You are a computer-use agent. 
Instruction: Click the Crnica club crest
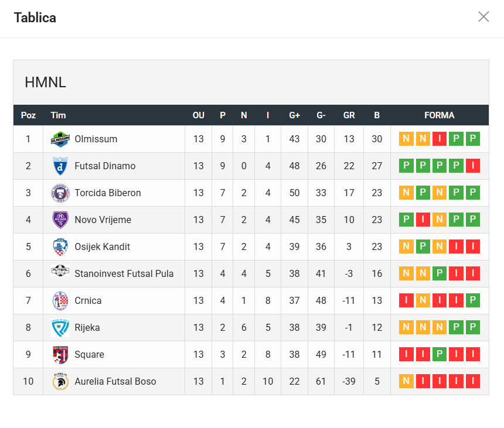coord(60,301)
